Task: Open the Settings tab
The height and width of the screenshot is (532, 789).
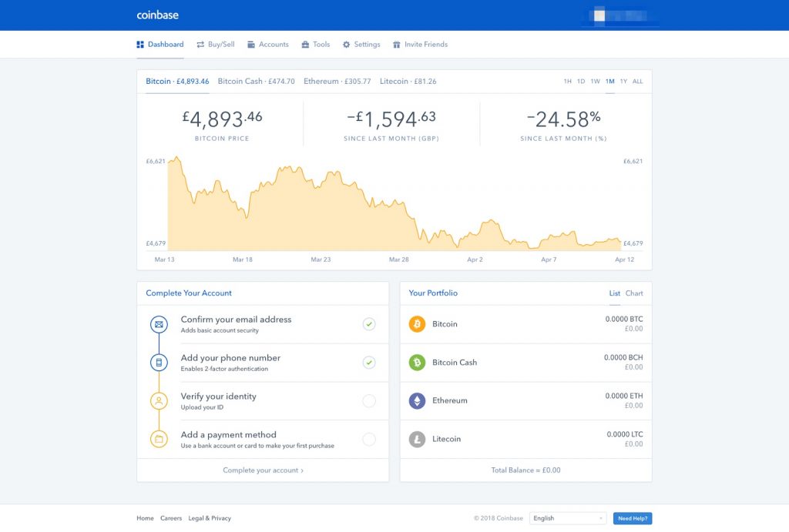Action: point(361,45)
